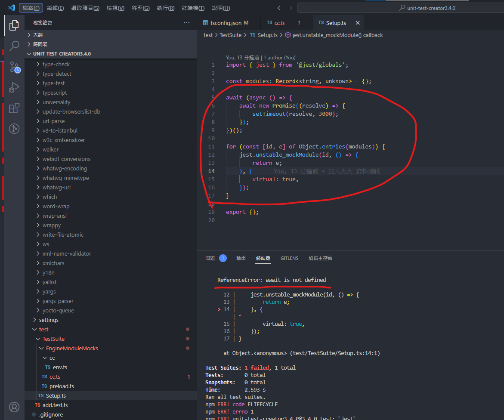Open the 檔案(F) menu
The image size is (504, 420).
[31, 8]
